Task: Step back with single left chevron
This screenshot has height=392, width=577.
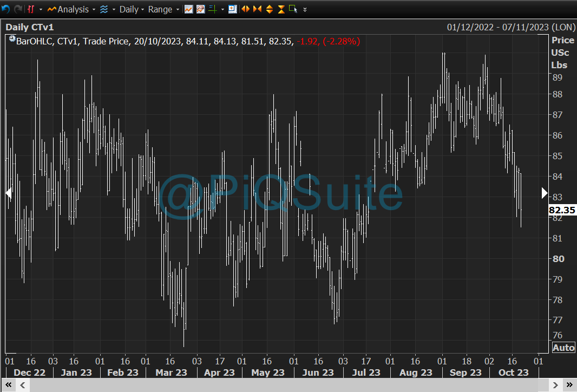Action: click(23, 385)
